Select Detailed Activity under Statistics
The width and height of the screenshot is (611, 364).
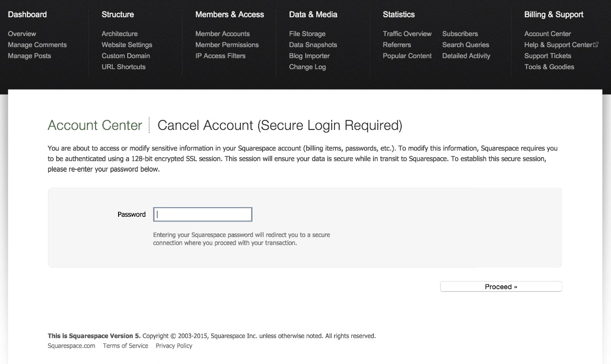466,56
